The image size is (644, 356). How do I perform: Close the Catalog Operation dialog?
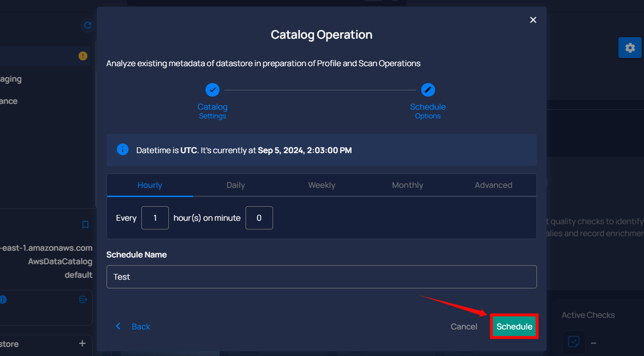[533, 20]
